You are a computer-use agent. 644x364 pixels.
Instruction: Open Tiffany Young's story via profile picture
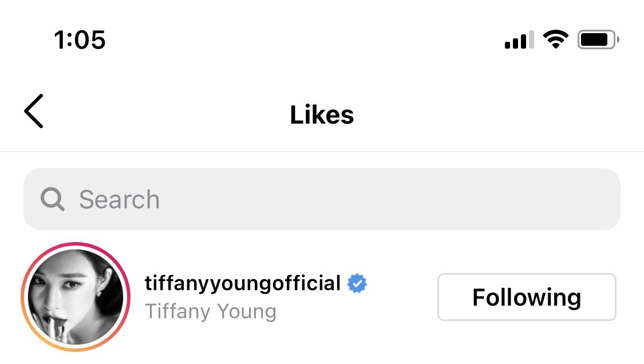click(x=76, y=296)
